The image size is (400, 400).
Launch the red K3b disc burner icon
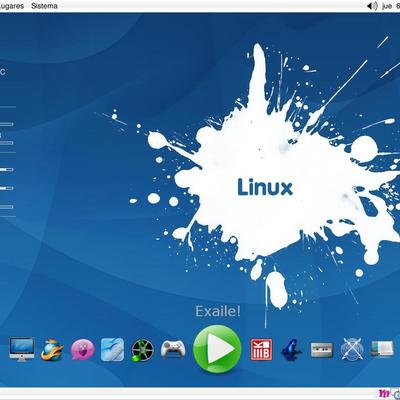click(x=261, y=349)
